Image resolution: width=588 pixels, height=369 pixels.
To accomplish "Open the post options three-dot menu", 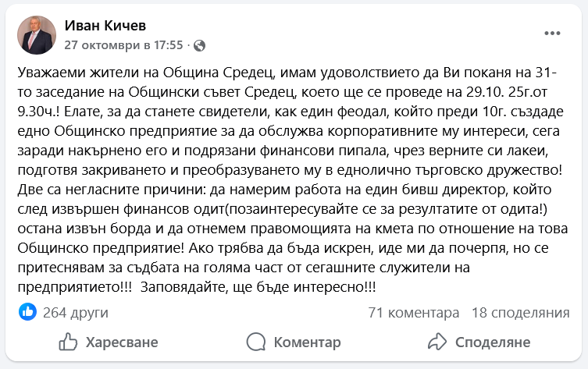I will 552,34.
